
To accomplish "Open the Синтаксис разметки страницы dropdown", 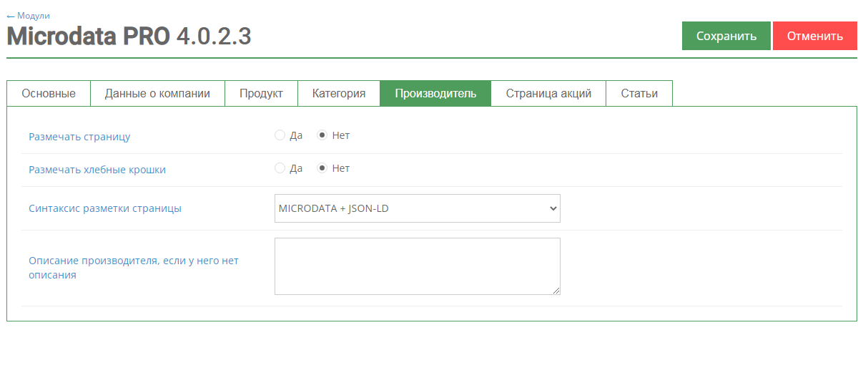I will point(417,208).
